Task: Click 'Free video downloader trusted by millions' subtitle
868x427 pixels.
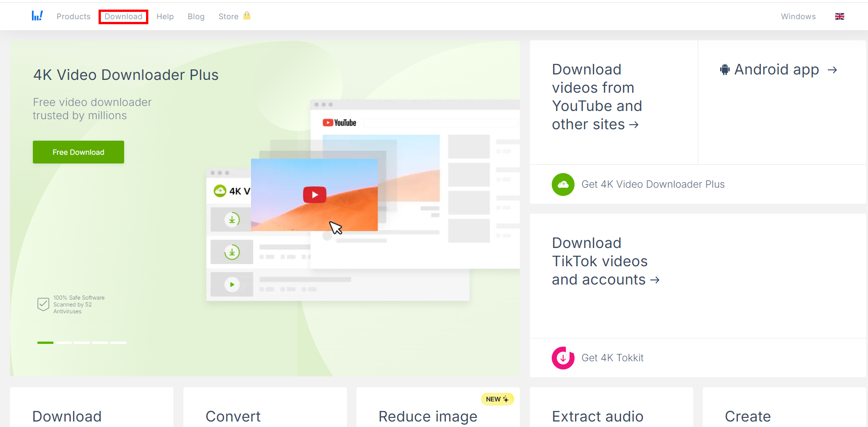Action: tap(92, 109)
